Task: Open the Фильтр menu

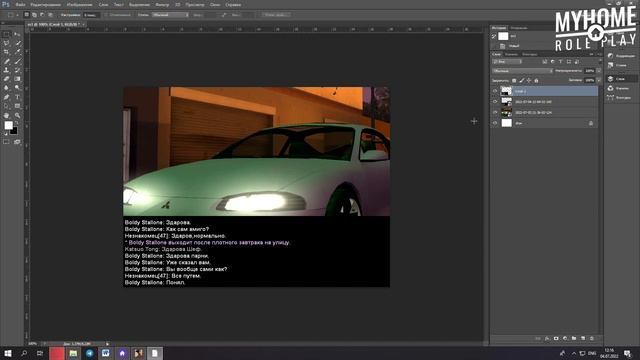Action: click(x=162, y=4)
